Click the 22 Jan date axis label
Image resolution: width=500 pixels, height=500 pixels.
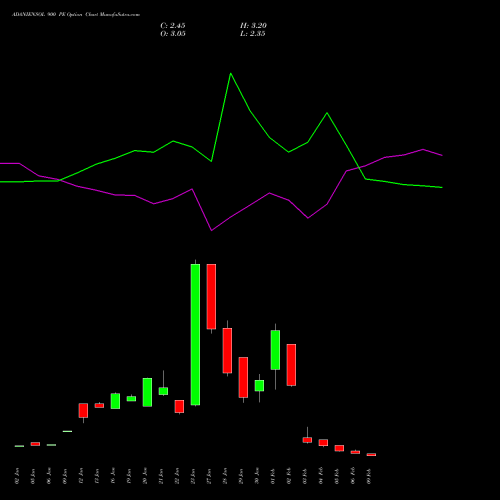[x=177, y=476]
